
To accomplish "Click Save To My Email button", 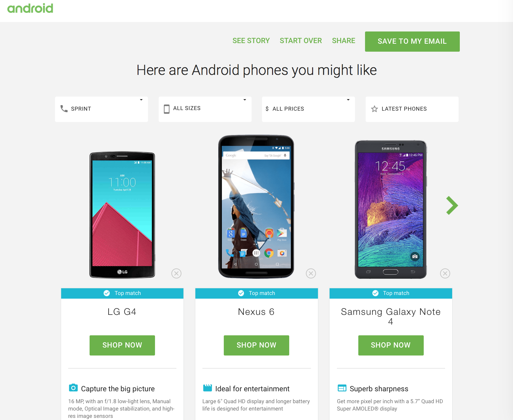I will point(412,42).
